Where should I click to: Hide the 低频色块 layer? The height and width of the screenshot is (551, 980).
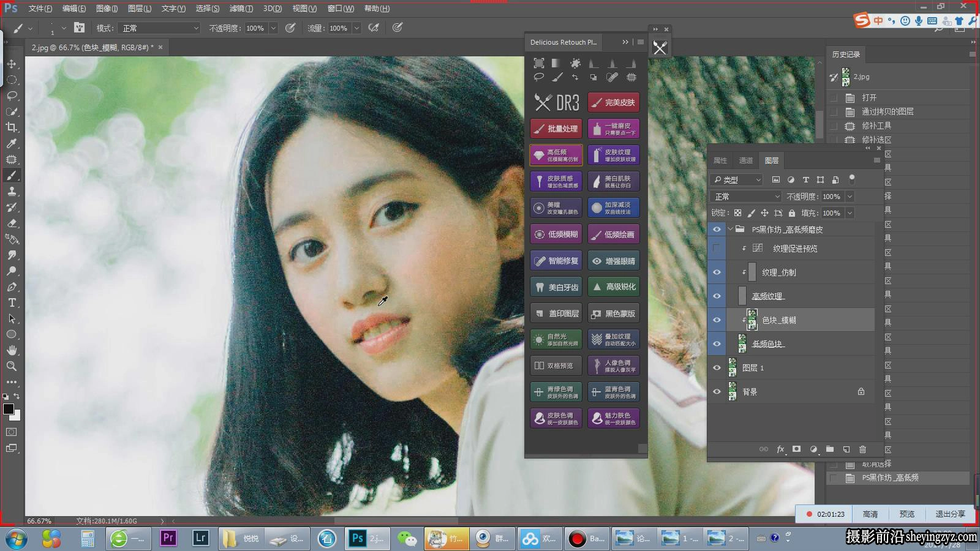[x=717, y=344]
